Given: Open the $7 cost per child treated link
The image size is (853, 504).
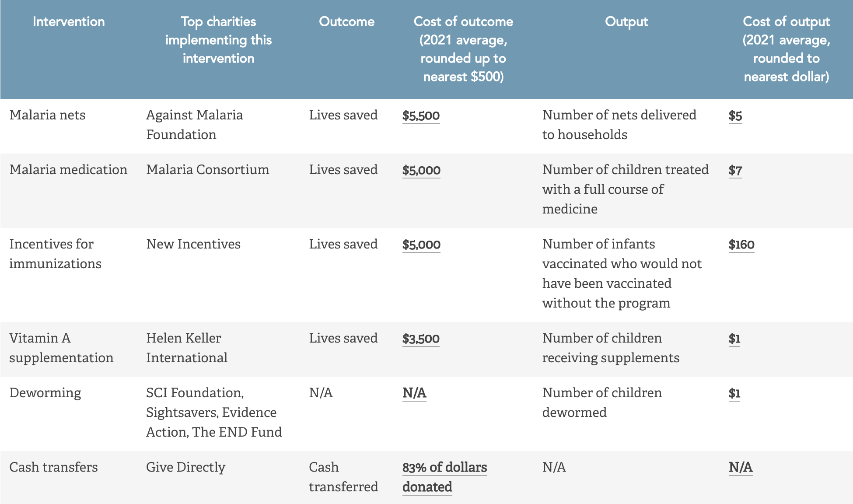Looking at the screenshot, I should tap(735, 170).
